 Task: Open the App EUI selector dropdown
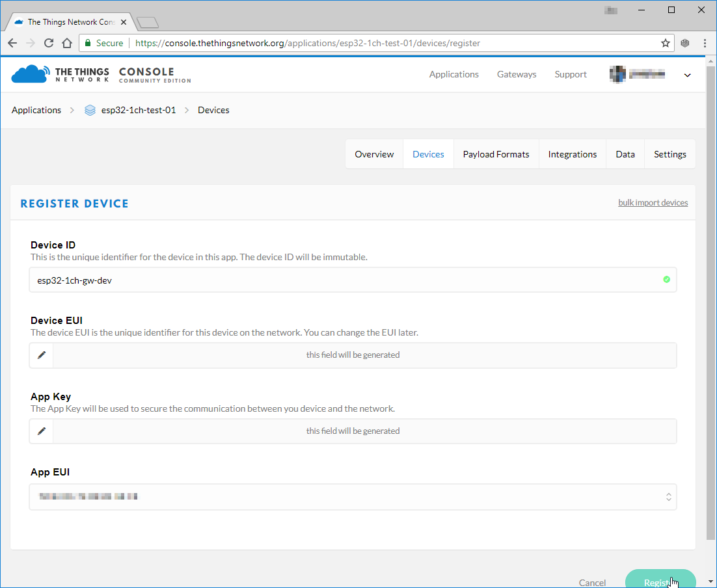point(353,497)
